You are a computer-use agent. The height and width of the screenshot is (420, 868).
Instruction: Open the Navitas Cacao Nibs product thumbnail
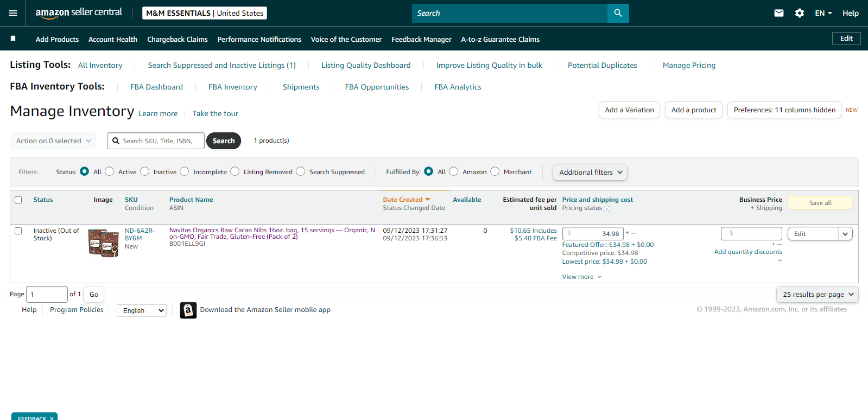click(104, 243)
